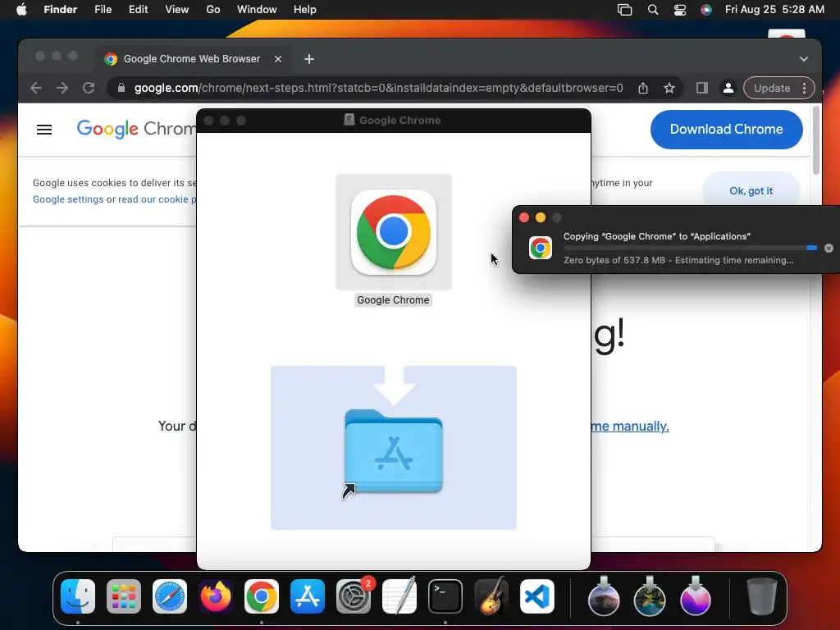Toggle the Chrome side panel

point(702,88)
